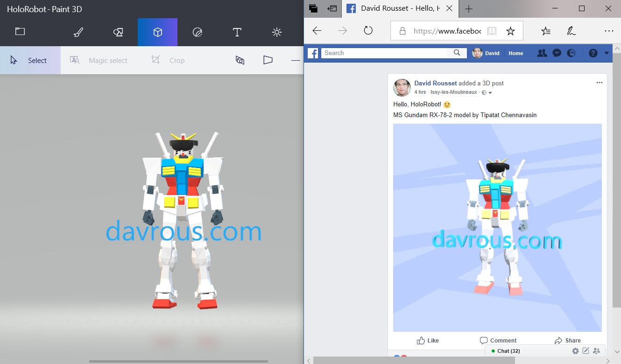Image resolution: width=621 pixels, height=364 pixels.
Task: Close the David Rousset browser tab
Action: coord(449,8)
